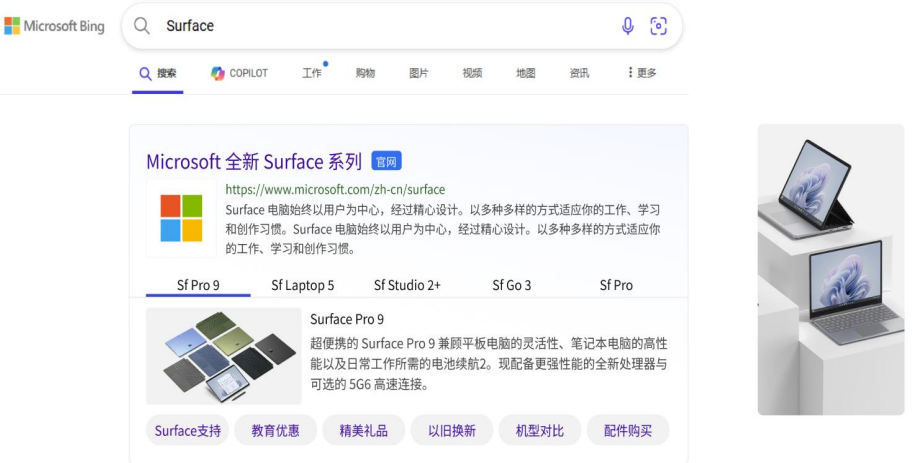924x463 pixels.
Task: Select the Sf Go 3 tab
Action: tap(512, 285)
